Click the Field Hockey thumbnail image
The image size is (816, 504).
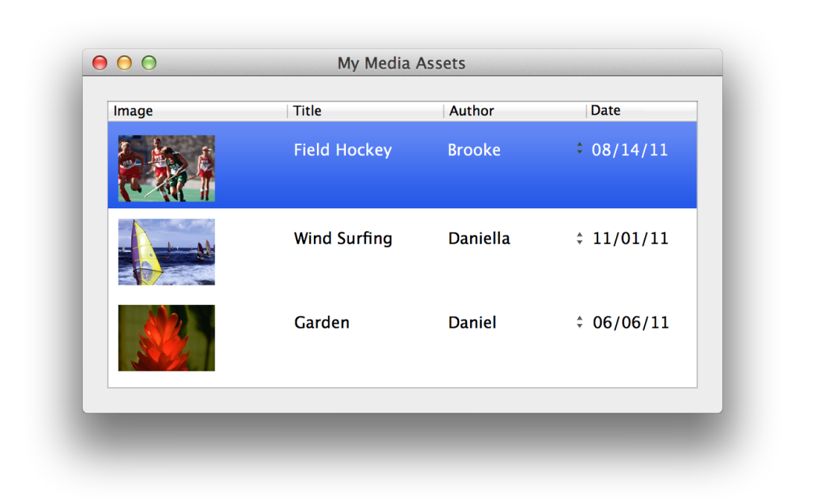point(166,169)
